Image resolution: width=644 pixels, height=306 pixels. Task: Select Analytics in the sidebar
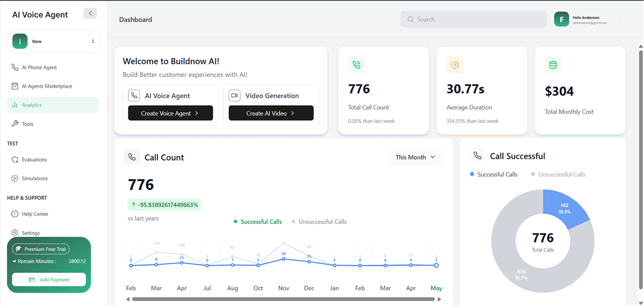(x=53, y=105)
